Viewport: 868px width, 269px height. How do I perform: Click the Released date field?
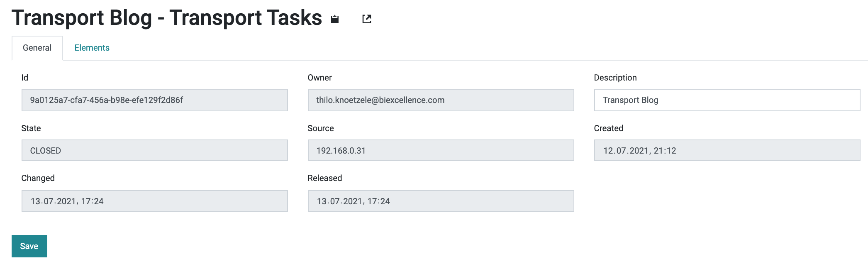[441, 201]
